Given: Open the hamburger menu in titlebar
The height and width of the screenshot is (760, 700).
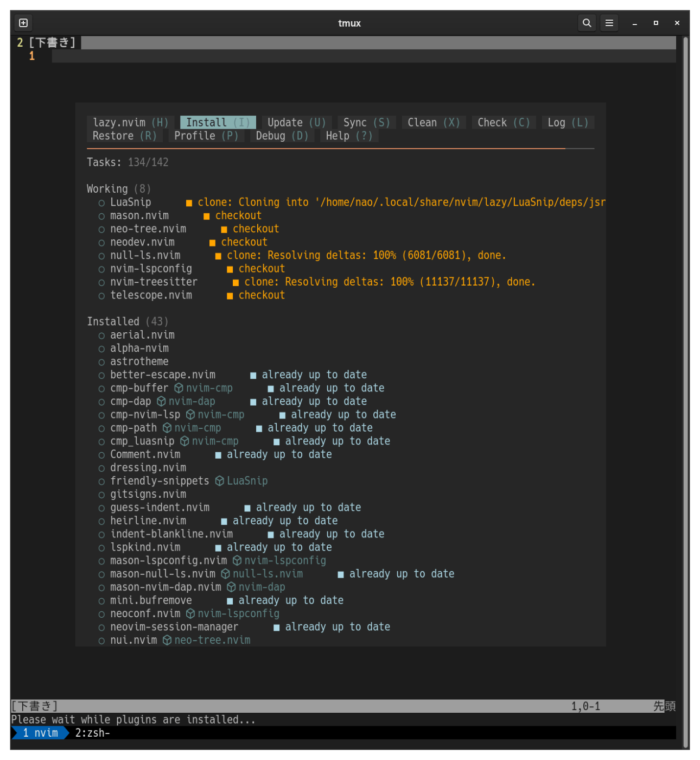Looking at the screenshot, I should (609, 23).
